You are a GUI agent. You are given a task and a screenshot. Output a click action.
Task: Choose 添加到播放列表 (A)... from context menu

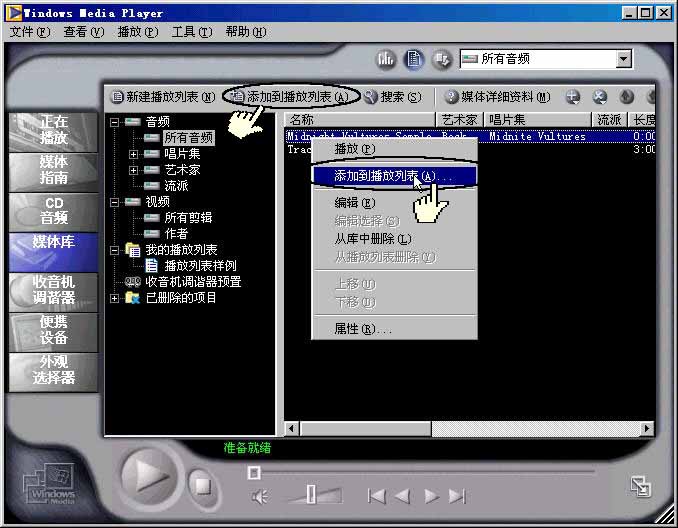(394, 176)
